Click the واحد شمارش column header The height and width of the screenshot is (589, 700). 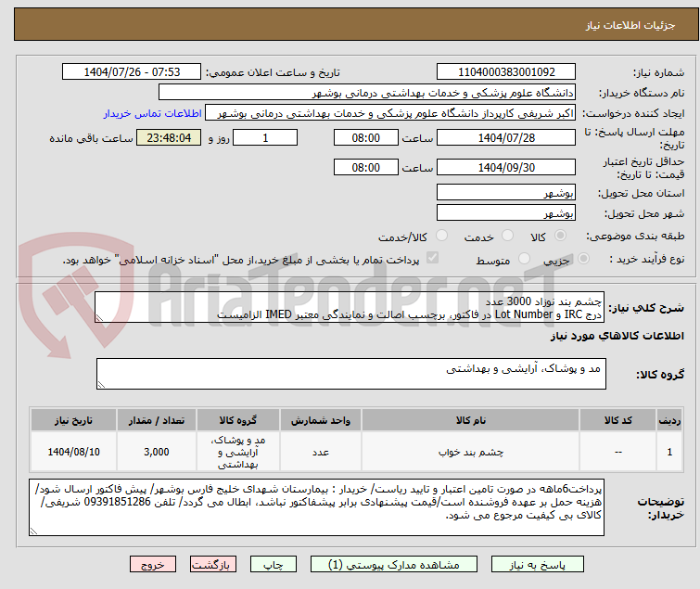tap(321, 420)
